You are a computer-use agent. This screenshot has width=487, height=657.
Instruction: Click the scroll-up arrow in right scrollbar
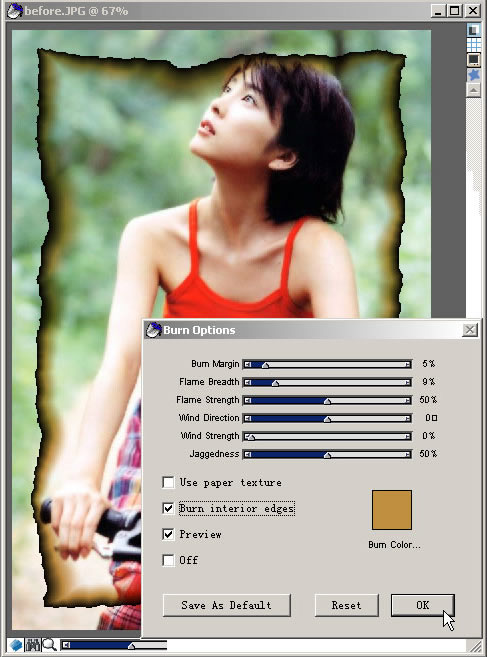pos(474,90)
